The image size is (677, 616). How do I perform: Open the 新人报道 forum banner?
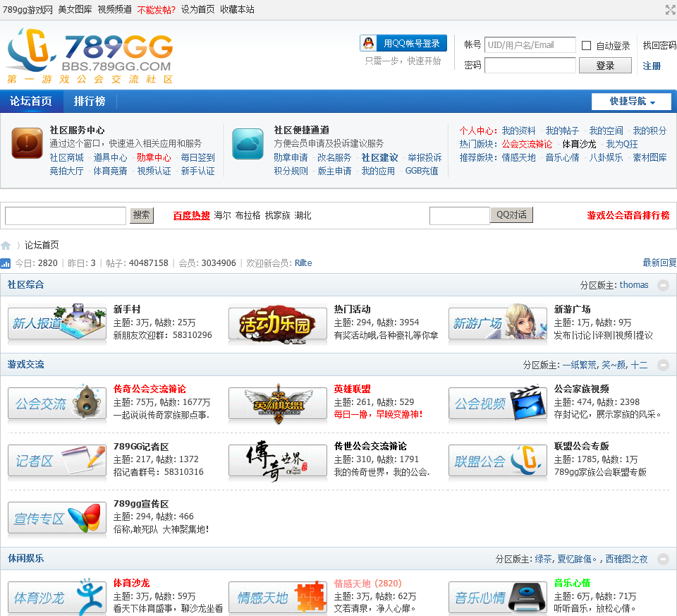[x=57, y=323]
